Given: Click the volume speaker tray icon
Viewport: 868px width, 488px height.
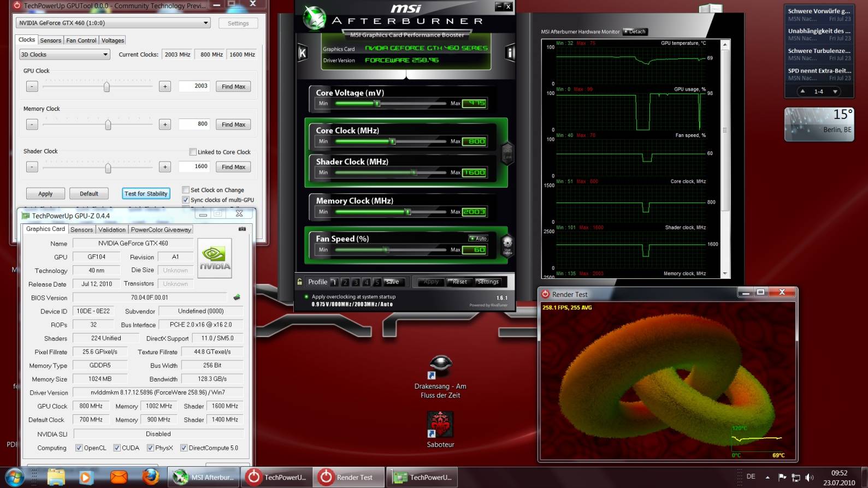Looking at the screenshot, I should [809, 478].
